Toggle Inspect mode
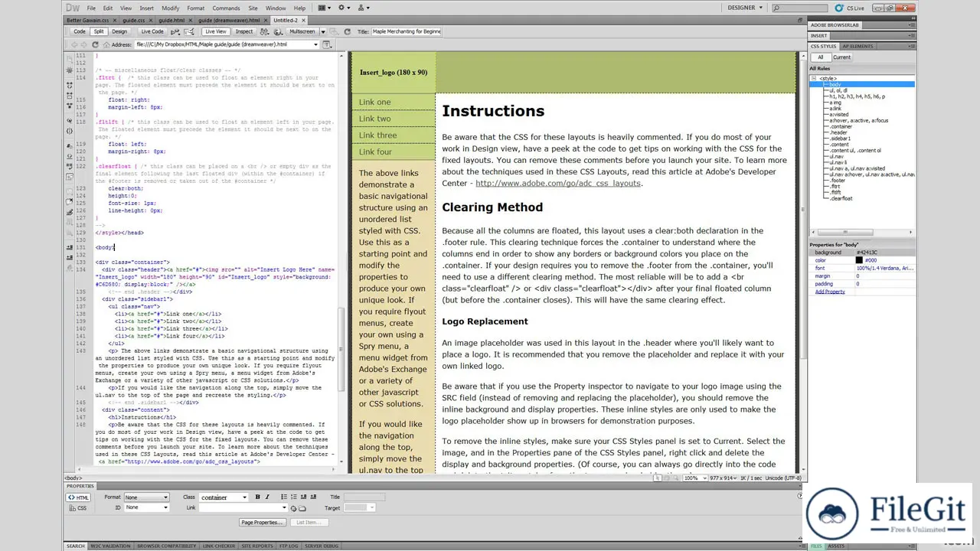This screenshot has width=980, height=551. 244,31
